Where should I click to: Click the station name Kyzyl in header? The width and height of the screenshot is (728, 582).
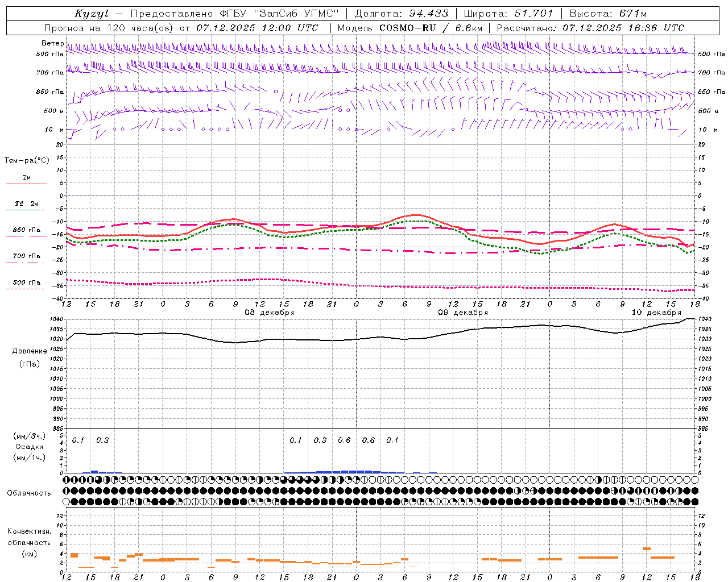[x=91, y=14]
